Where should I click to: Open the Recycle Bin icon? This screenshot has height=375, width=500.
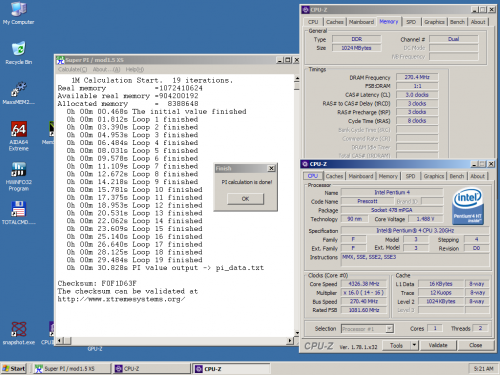(18, 53)
